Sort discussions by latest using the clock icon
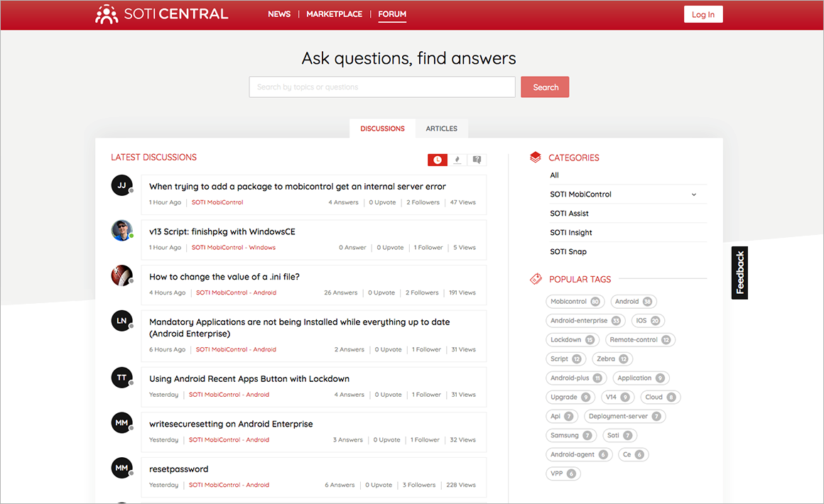 click(x=438, y=160)
